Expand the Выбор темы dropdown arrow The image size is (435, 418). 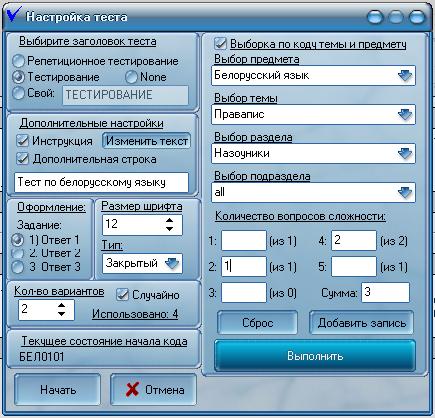pyautogui.click(x=405, y=115)
